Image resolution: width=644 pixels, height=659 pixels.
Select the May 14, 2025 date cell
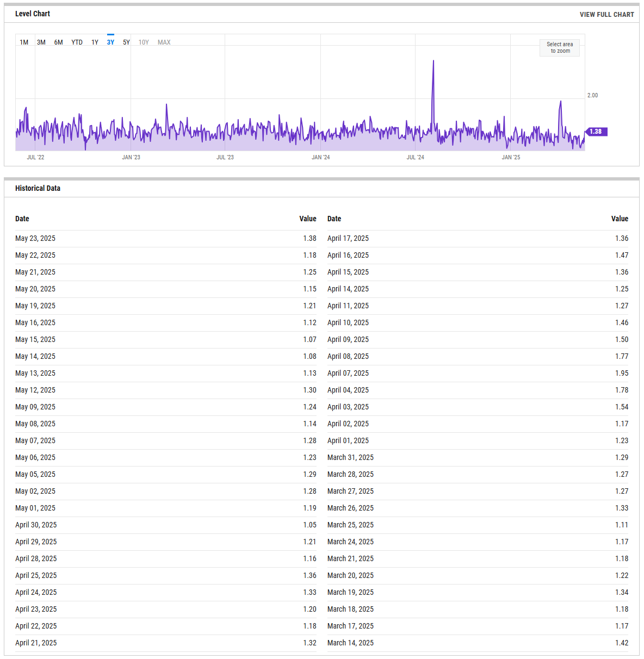pos(35,356)
